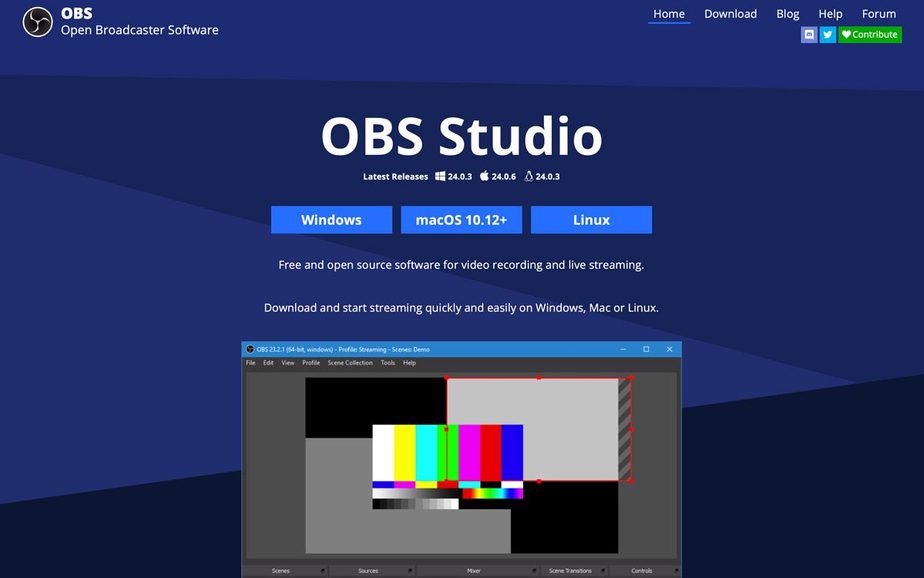Image resolution: width=924 pixels, height=578 pixels.
Task: Click the rainbow color gradient bar in preview
Action: point(492,493)
